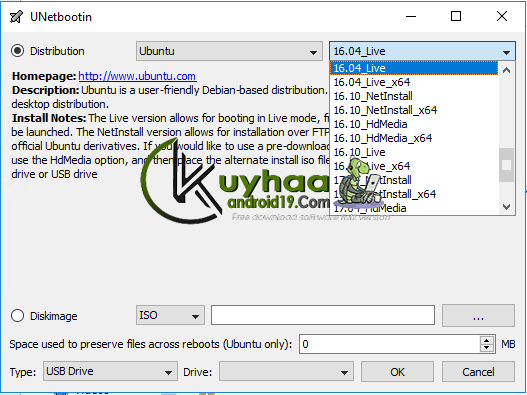The image size is (527, 395).
Task: Choose 16.10_Live version entry
Action: 414,152
